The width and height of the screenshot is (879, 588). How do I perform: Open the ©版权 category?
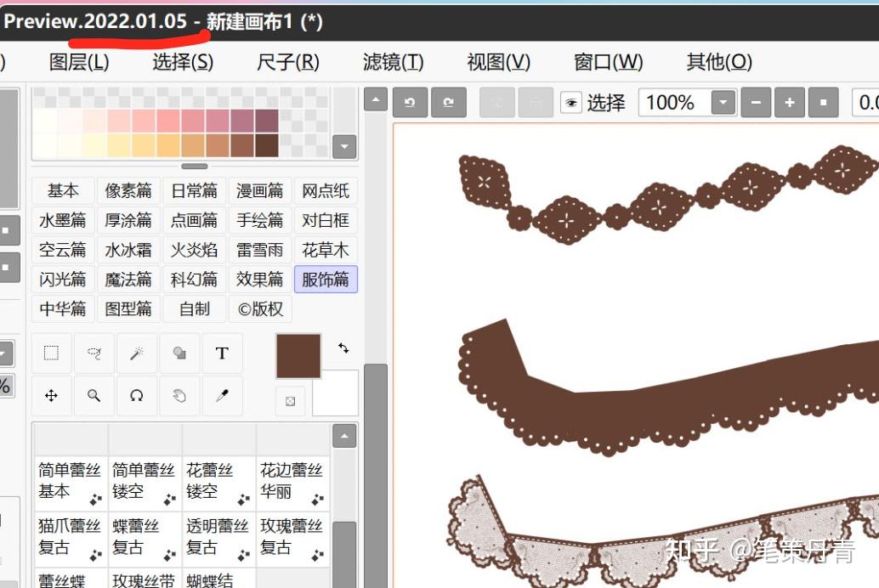click(259, 308)
